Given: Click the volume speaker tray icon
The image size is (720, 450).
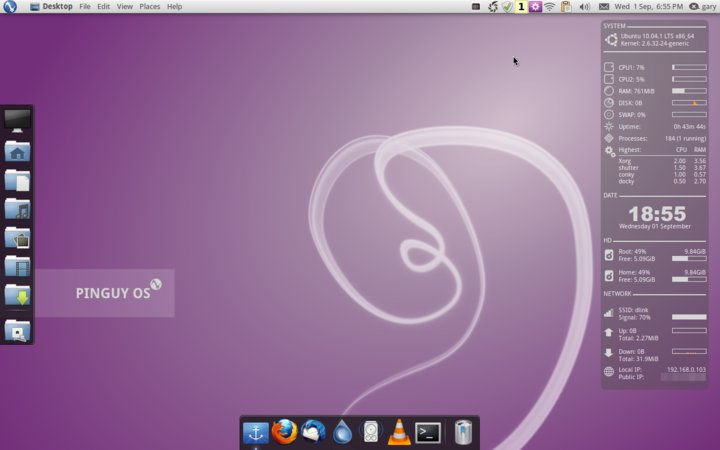Looking at the screenshot, I should pyautogui.click(x=584, y=6).
